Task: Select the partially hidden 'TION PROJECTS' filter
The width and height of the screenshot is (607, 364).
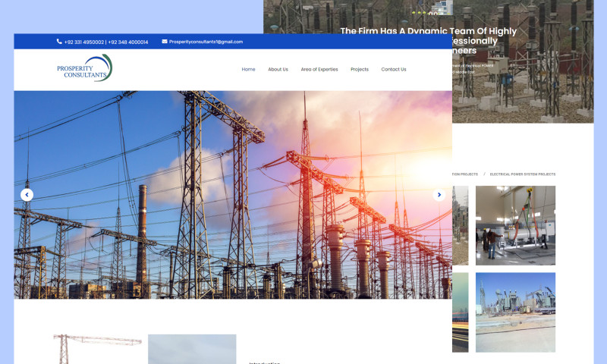Action: (464, 174)
